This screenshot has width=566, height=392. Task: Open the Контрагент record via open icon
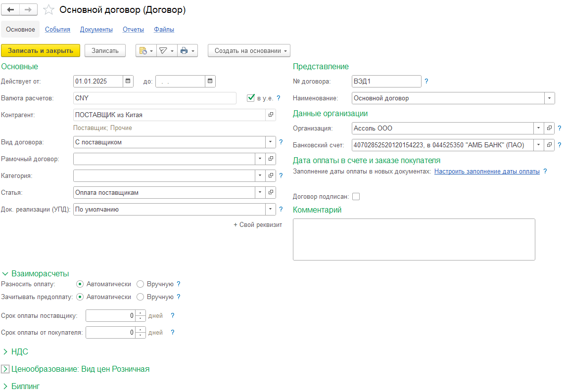click(271, 115)
